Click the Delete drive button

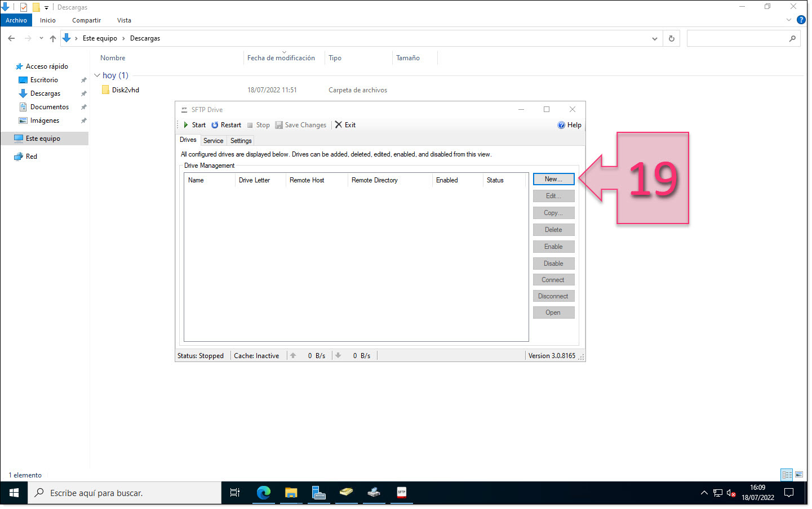[x=553, y=230]
